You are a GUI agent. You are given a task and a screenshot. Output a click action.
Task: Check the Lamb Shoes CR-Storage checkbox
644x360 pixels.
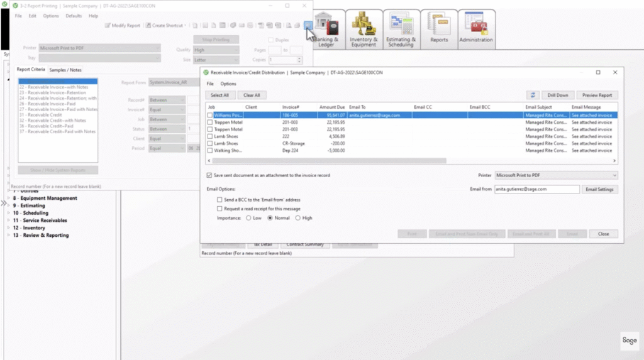[210, 144]
